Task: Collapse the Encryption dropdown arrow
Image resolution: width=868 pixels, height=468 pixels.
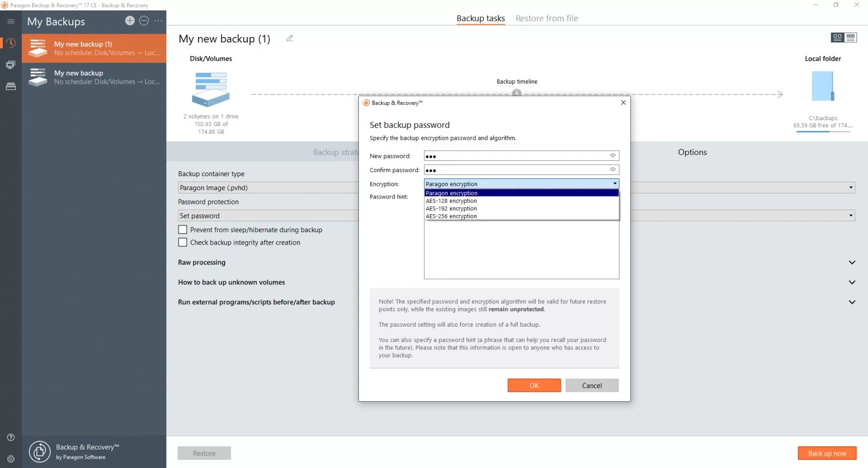Action: pos(615,184)
